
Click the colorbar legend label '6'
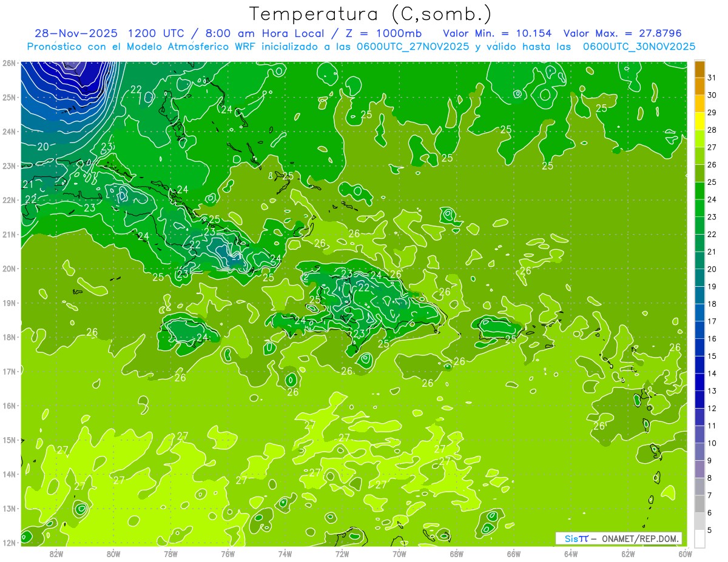click(x=710, y=512)
